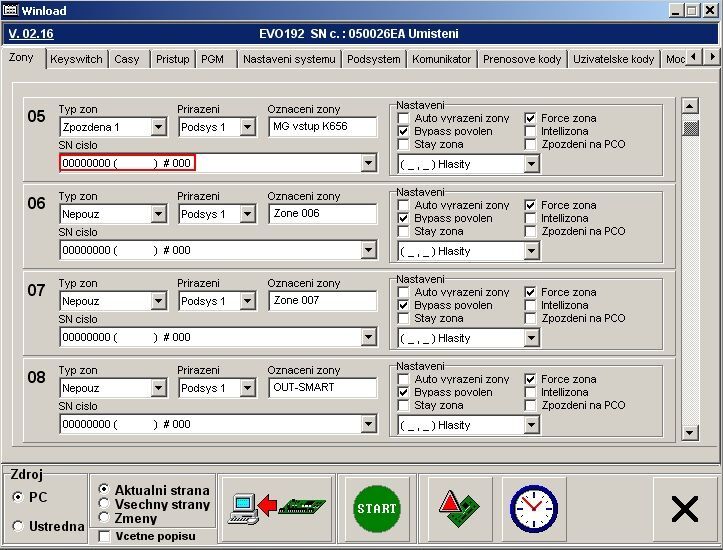Image resolution: width=723 pixels, height=550 pixels.
Task: Open the clock time settings icon
Action: tap(533, 508)
